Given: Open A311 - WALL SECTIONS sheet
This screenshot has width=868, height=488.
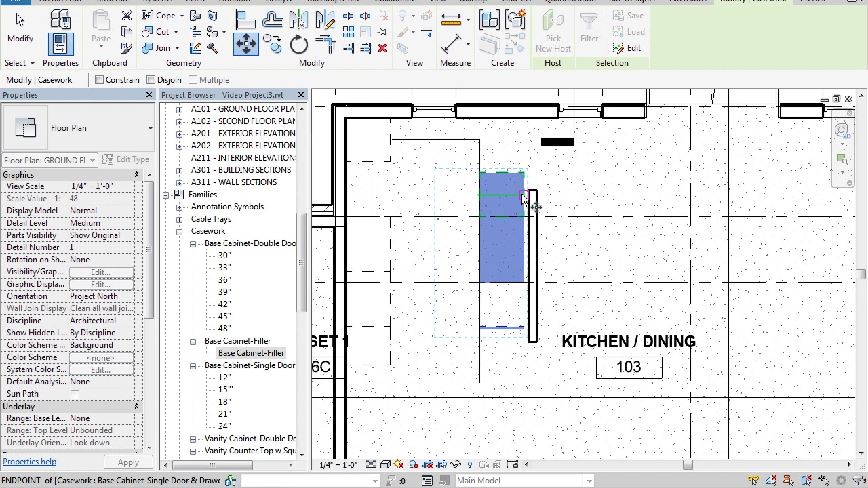Looking at the screenshot, I should (x=234, y=182).
